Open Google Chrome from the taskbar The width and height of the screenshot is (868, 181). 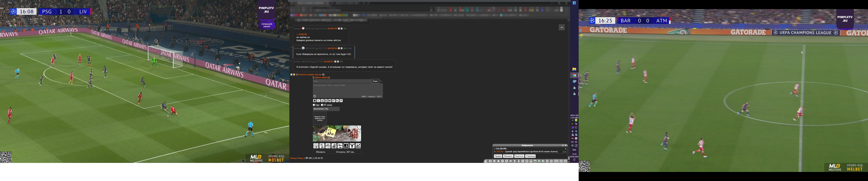(x=574, y=76)
